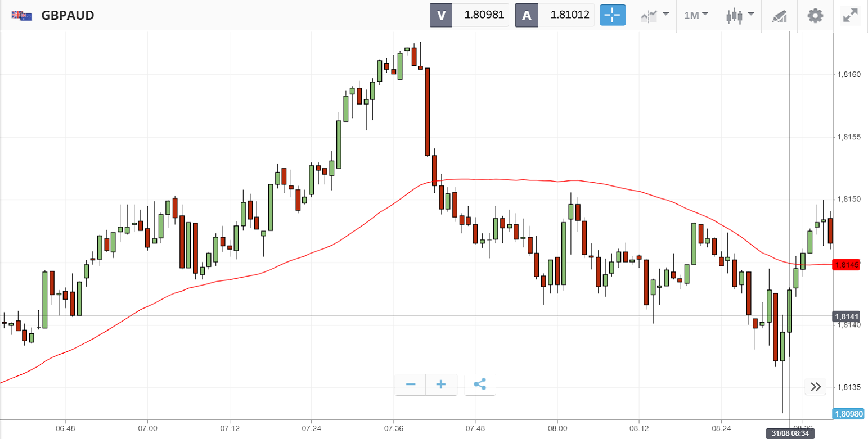The image size is (868, 439).
Task: Click the GBPAUD flag icon
Action: tap(21, 15)
